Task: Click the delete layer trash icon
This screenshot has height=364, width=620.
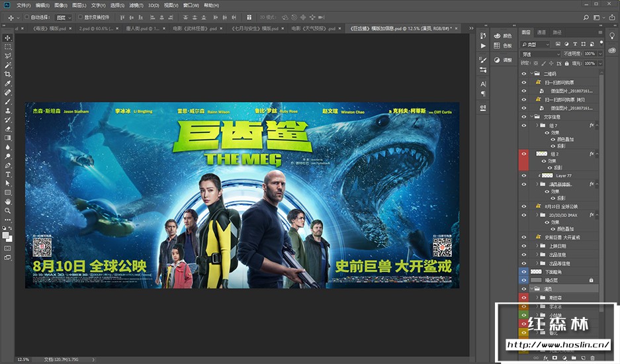Action: [592, 358]
